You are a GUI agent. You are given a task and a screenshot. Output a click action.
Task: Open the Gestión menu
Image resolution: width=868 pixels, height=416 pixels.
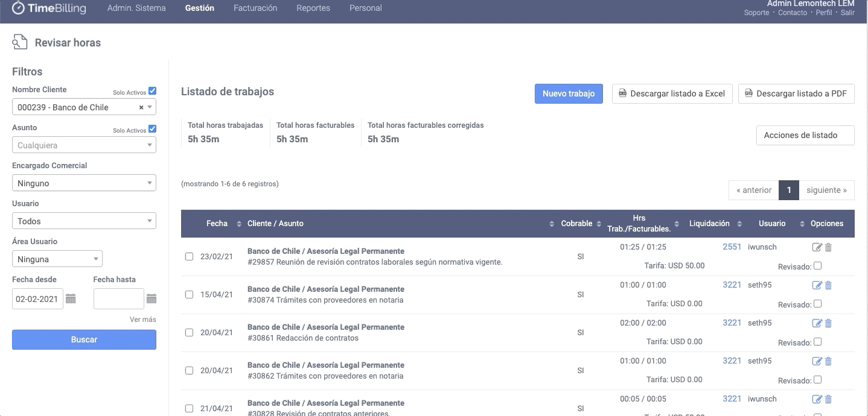point(200,8)
